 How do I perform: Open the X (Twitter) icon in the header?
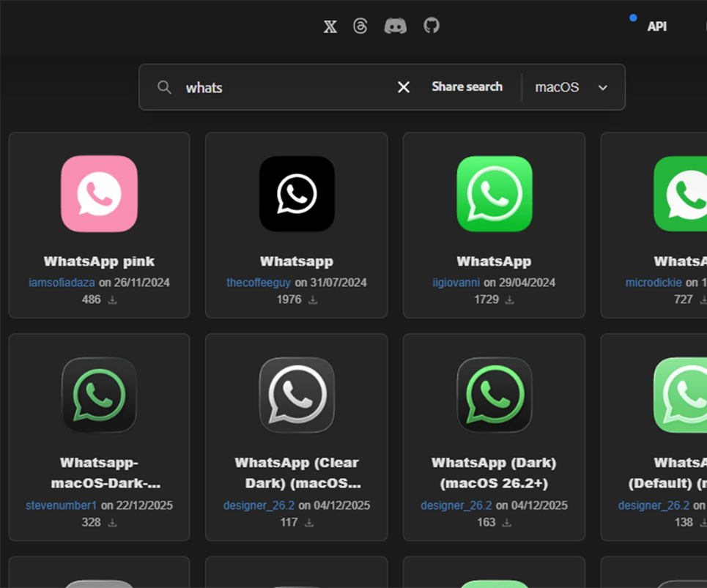pyautogui.click(x=330, y=26)
